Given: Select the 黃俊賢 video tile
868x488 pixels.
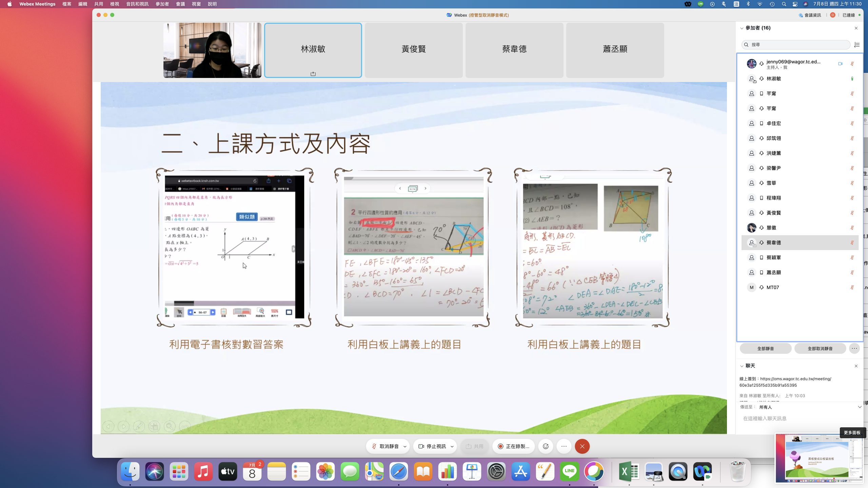Looking at the screenshot, I should click(414, 50).
